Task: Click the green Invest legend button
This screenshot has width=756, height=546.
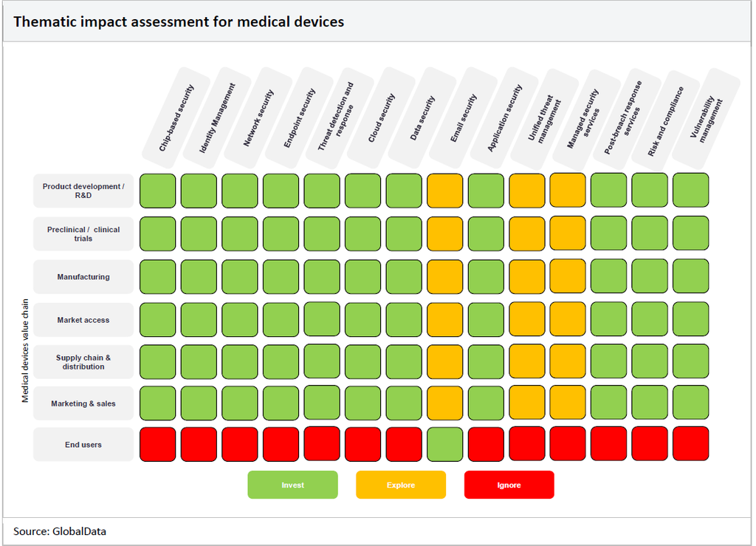Action: click(x=292, y=485)
